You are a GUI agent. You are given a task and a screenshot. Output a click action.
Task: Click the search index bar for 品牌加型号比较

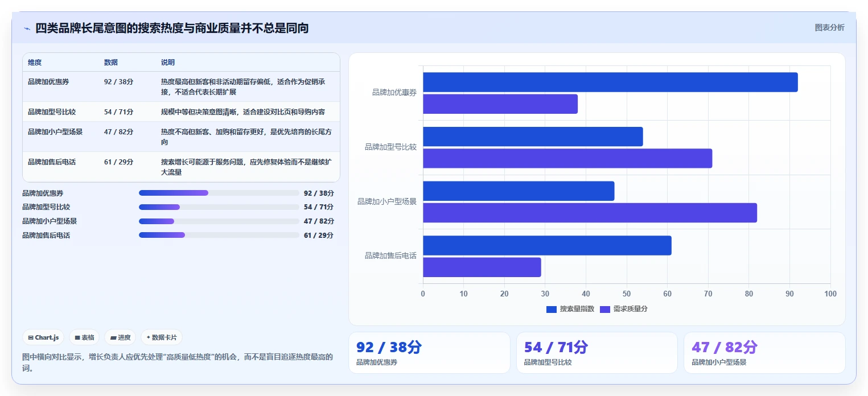click(533, 137)
